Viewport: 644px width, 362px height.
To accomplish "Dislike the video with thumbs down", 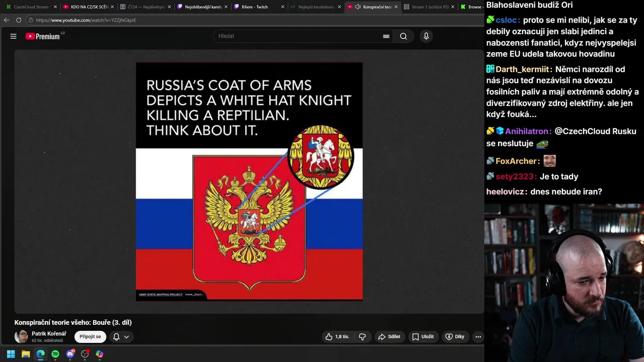I will (x=362, y=337).
